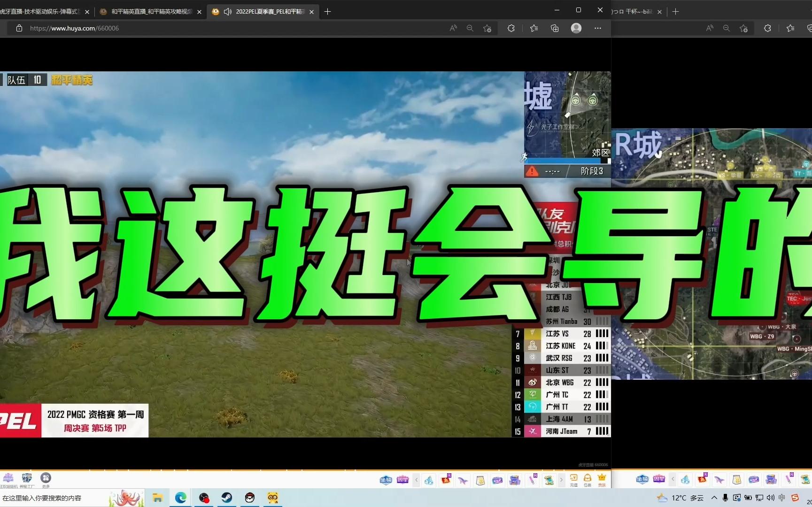Open the 周星 badge in the right window
Viewport: 812px width, 507px height.
pos(659,479)
